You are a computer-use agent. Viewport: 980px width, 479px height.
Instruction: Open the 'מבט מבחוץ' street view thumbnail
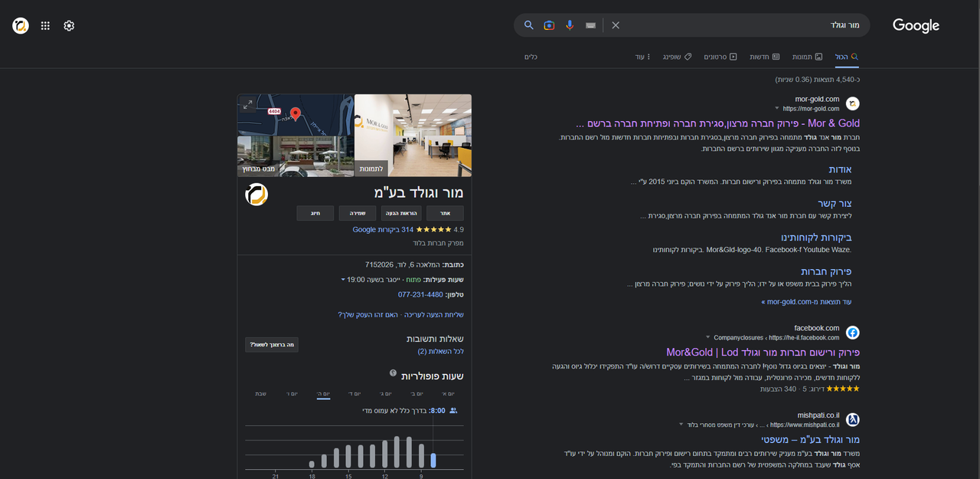click(295, 157)
